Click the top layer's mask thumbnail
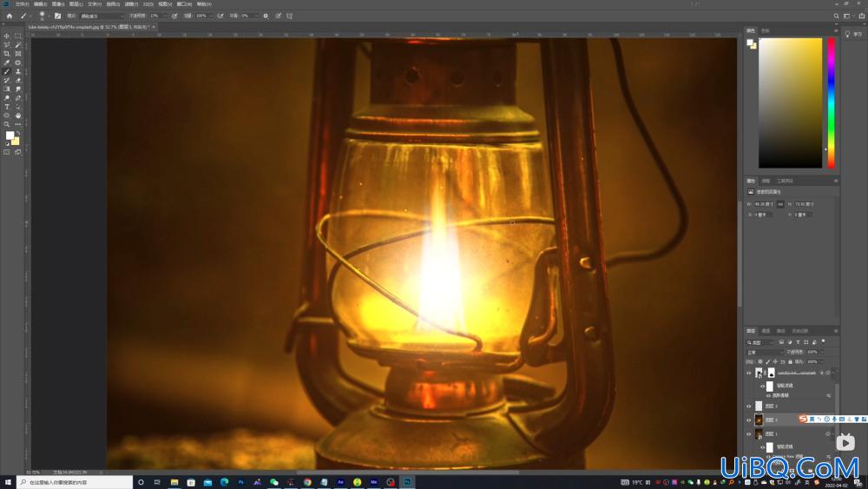 coord(771,373)
